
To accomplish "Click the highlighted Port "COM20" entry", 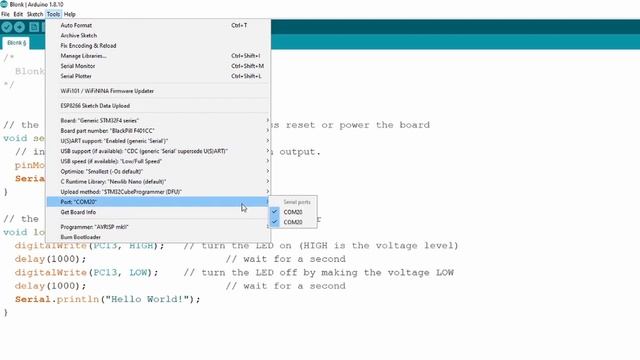I will tap(158, 202).
